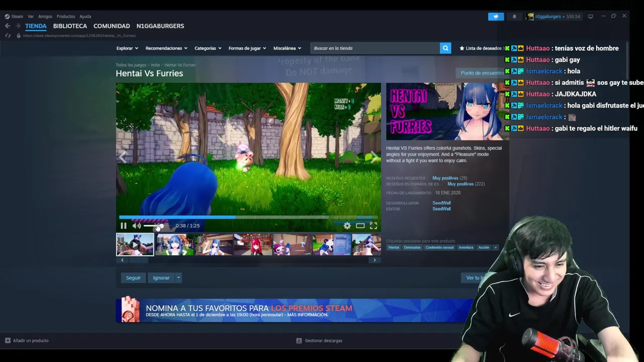Click the Gestionar descargas label
Viewport: 644px width, 362px height.
click(324, 340)
